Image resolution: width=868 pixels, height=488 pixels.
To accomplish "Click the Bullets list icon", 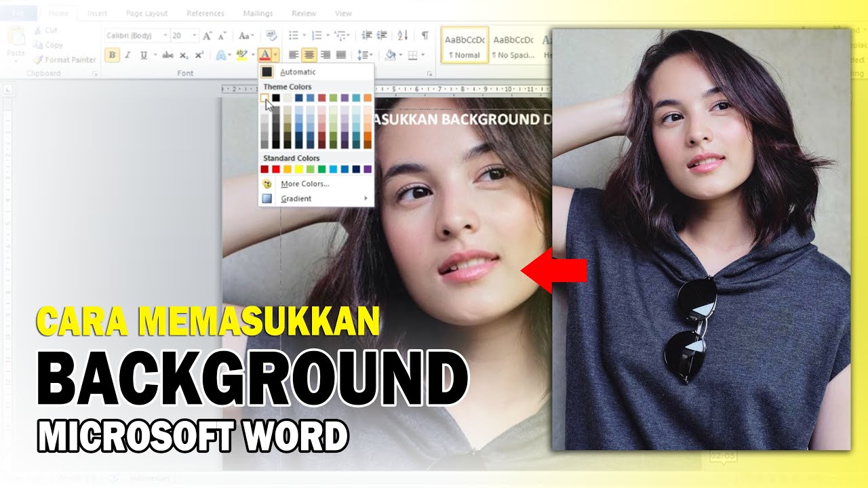I will click(x=293, y=35).
